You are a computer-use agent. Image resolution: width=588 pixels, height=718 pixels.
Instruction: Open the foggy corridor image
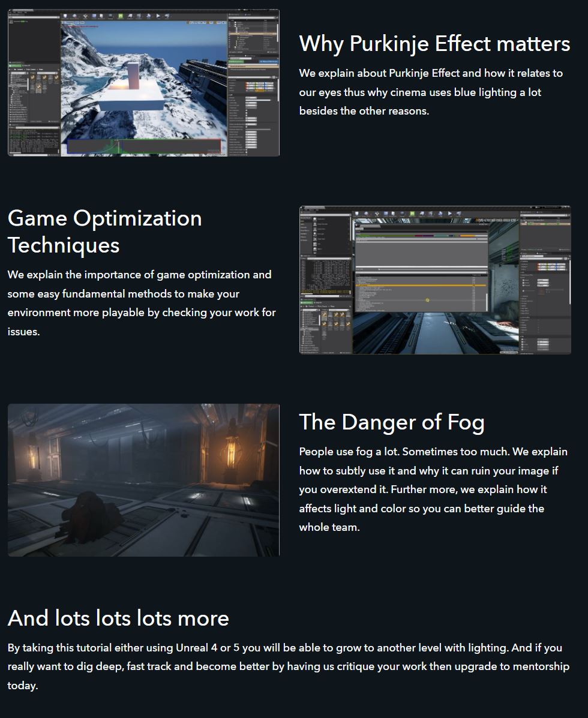pos(143,480)
